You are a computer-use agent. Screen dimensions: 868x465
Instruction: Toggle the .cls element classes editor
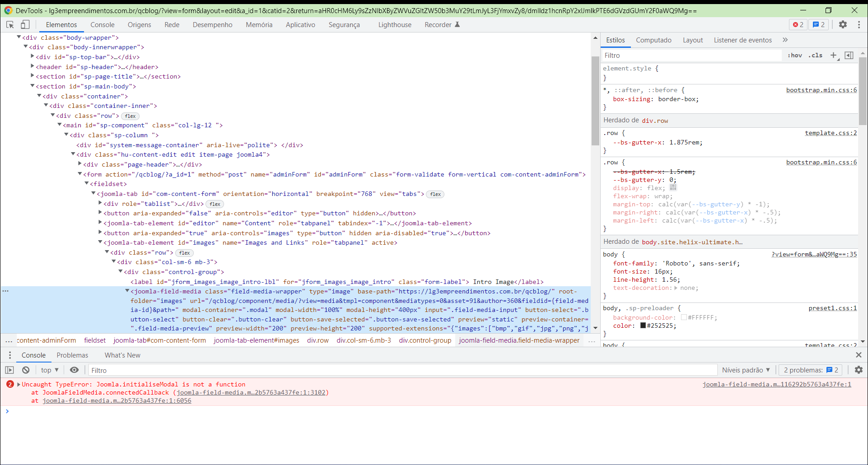pyautogui.click(x=816, y=55)
